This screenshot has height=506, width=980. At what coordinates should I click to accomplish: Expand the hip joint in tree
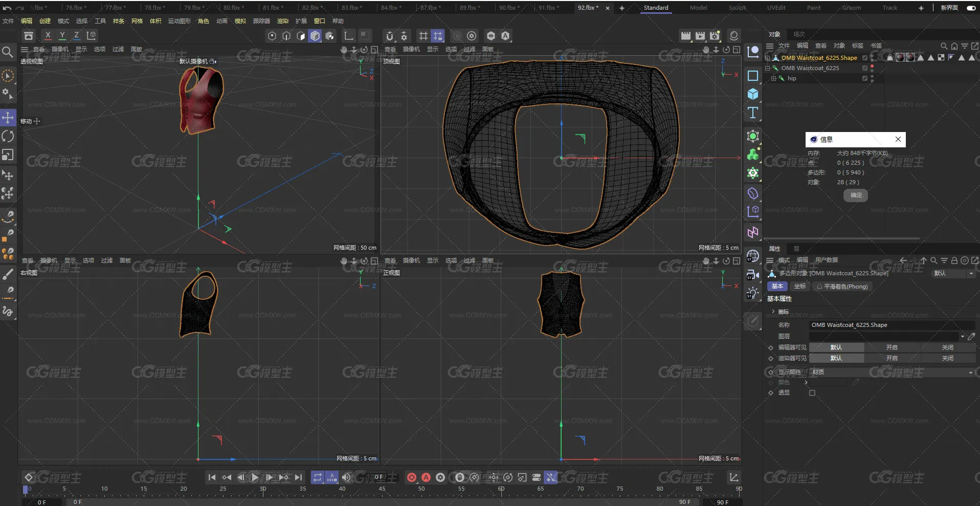pos(773,78)
